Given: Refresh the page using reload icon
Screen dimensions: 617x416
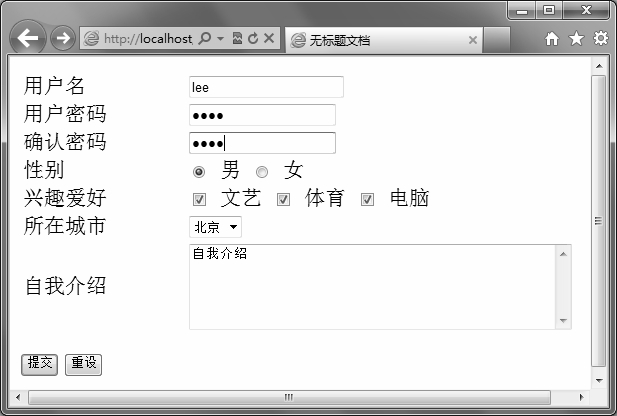Looking at the screenshot, I should click(x=253, y=38).
